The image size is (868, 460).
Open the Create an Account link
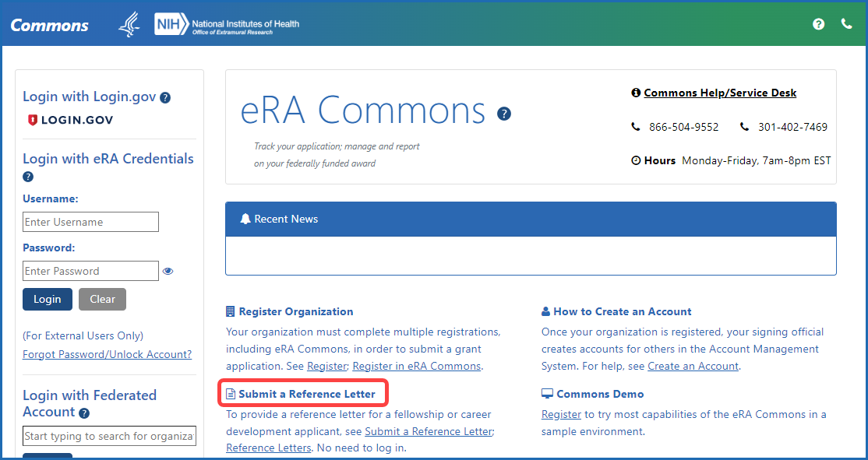coord(693,366)
